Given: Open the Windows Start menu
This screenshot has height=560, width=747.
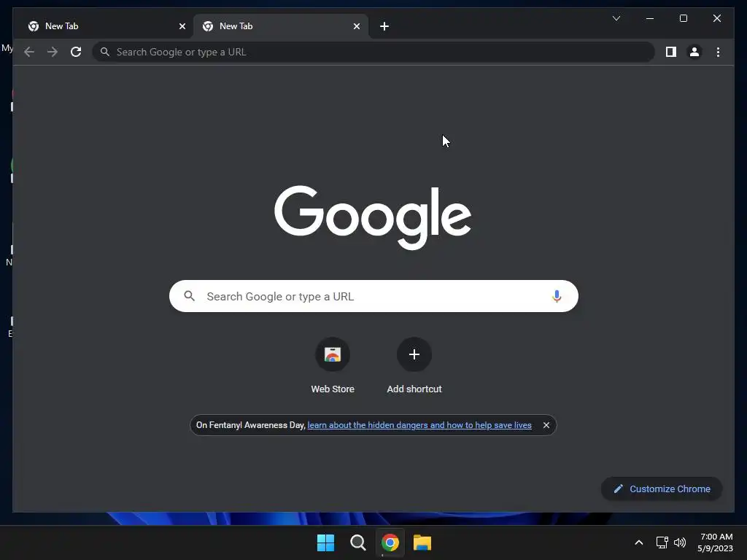Looking at the screenshot, I should pyautogui.click(x=326, y=542).
